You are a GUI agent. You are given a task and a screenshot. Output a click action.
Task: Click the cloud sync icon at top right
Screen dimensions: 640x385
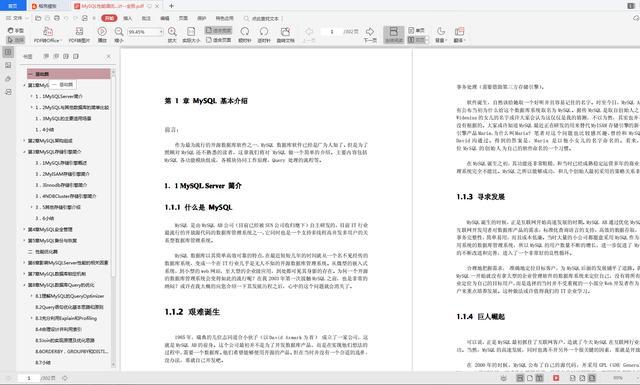point(636,18)
